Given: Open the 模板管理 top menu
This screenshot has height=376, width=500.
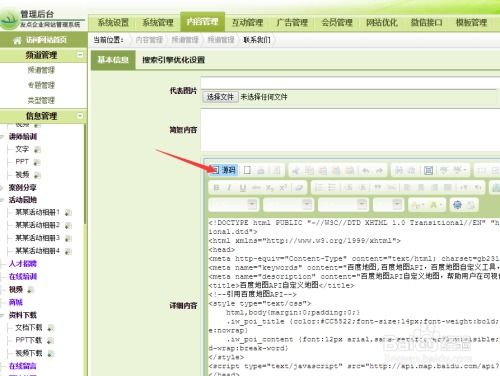Looking at the screenshot, I should click(x=471, y=22).
